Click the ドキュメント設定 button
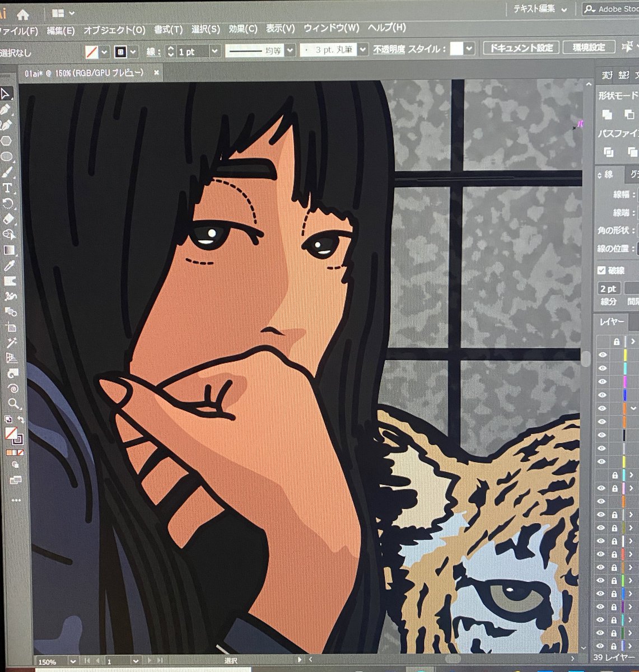Image resolution: width=639 pixels, height=672 pixels. [520, 48]
